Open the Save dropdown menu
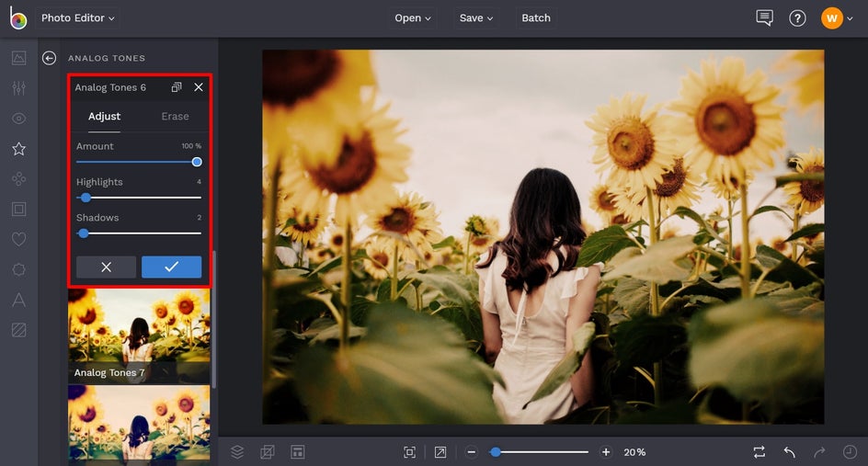868x466 pixels. pos(476,18)
